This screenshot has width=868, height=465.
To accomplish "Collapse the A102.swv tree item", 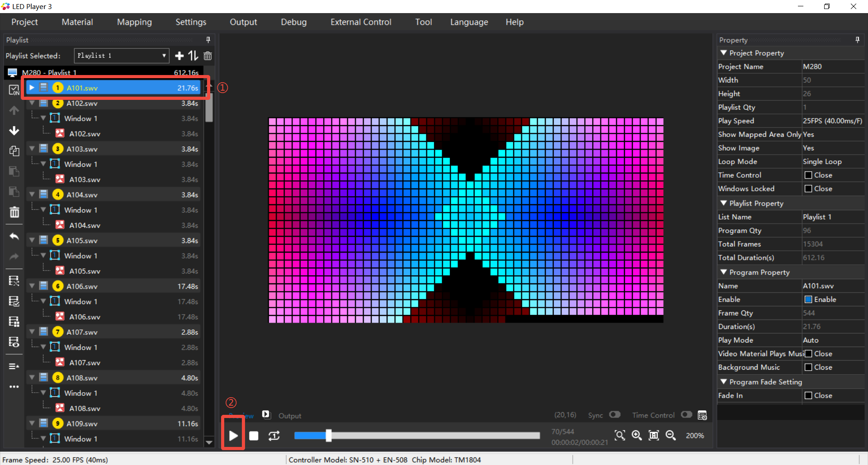I will pyautogui.click(x=32, y=103).
